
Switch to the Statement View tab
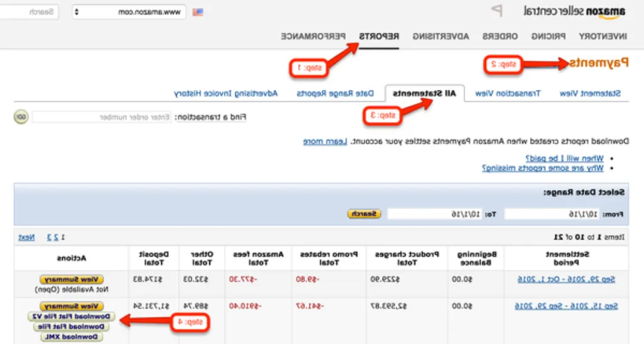(590, 94)
